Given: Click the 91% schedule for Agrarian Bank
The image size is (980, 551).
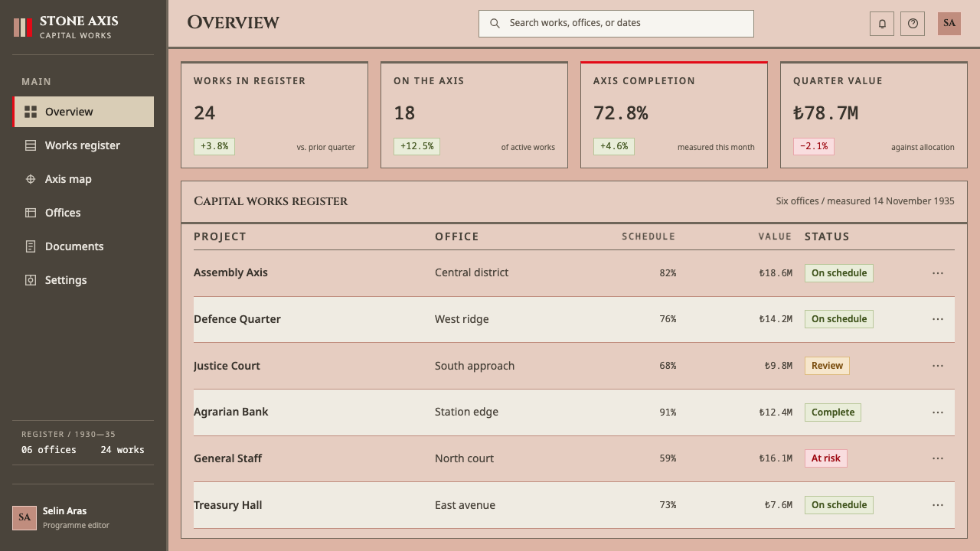Looking at the screenshot, I should click(x=668, y=412).
